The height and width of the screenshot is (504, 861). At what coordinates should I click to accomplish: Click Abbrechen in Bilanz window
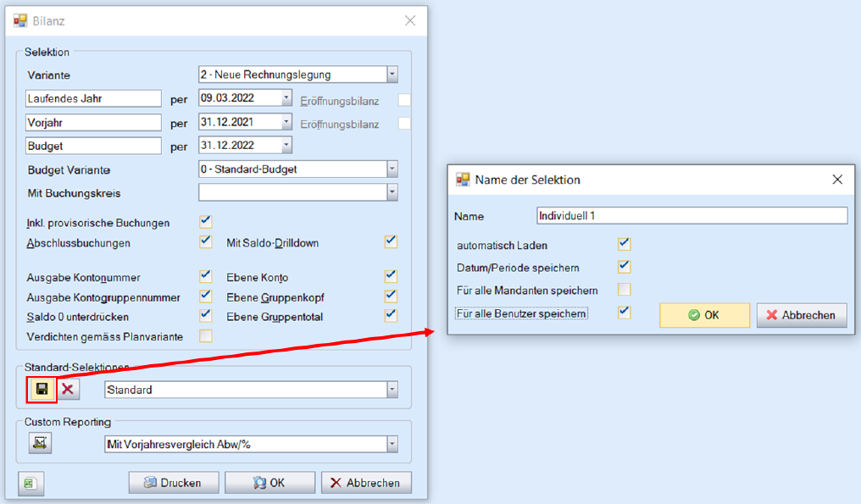[x=366, y=483]
